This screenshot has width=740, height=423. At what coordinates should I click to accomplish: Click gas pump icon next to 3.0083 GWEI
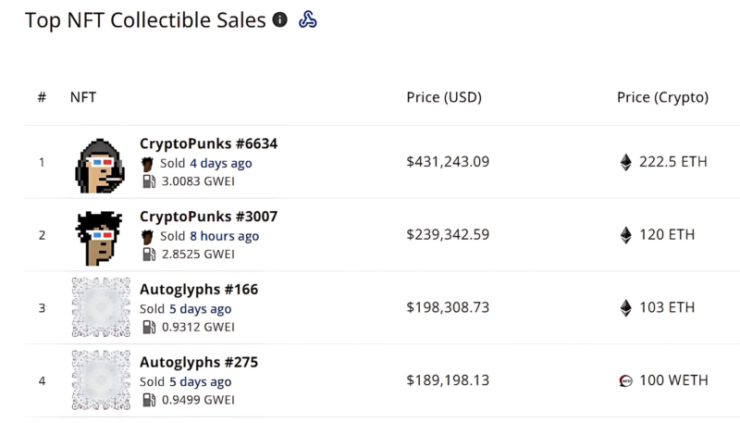[x=149, y=181]
